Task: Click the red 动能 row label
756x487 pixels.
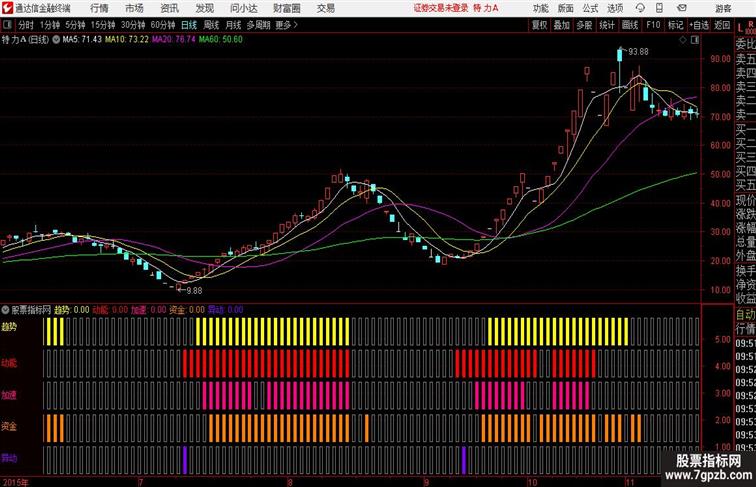Action: click(x=9, y=363)
